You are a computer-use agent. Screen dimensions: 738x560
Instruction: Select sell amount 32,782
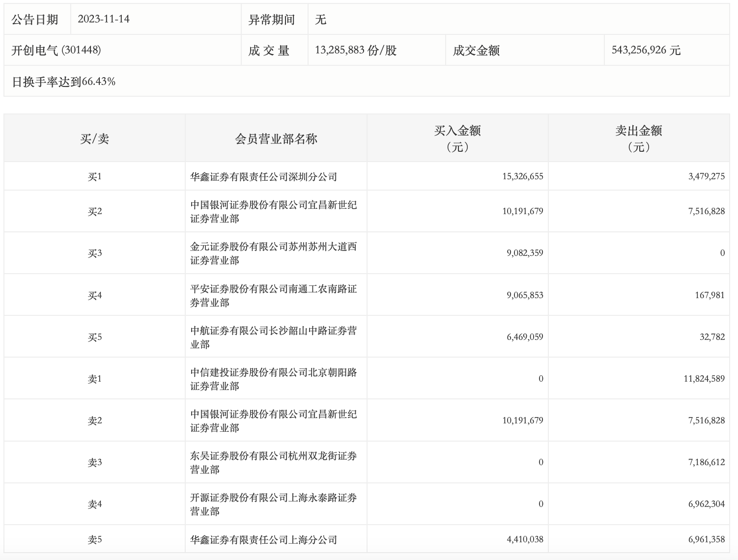coord(712,337)
